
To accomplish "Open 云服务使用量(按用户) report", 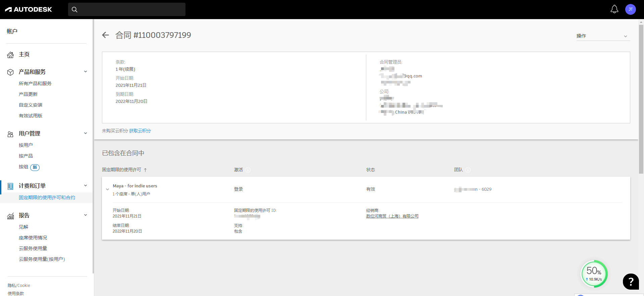I will point(42,259).
